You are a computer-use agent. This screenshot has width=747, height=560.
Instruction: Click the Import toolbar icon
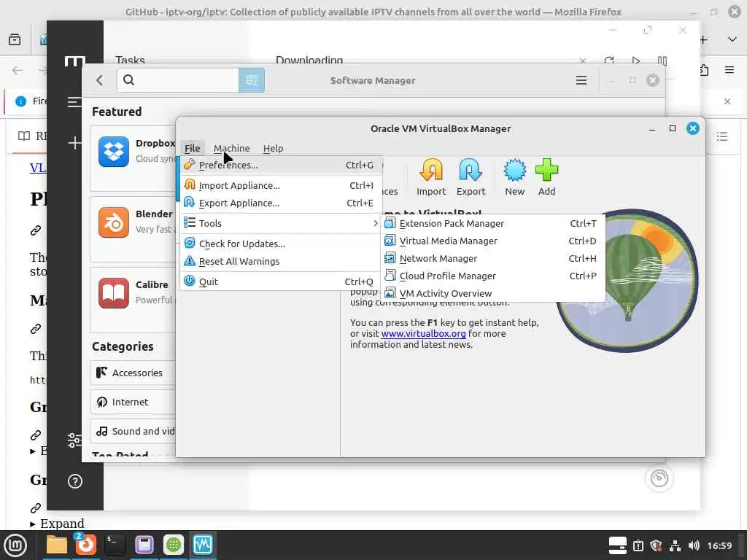[431, 177]
